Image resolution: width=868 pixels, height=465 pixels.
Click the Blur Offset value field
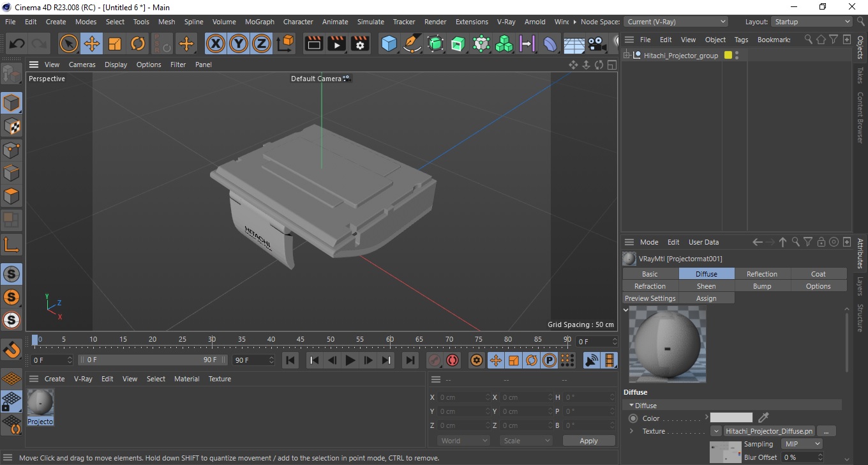tap(801, 457)
